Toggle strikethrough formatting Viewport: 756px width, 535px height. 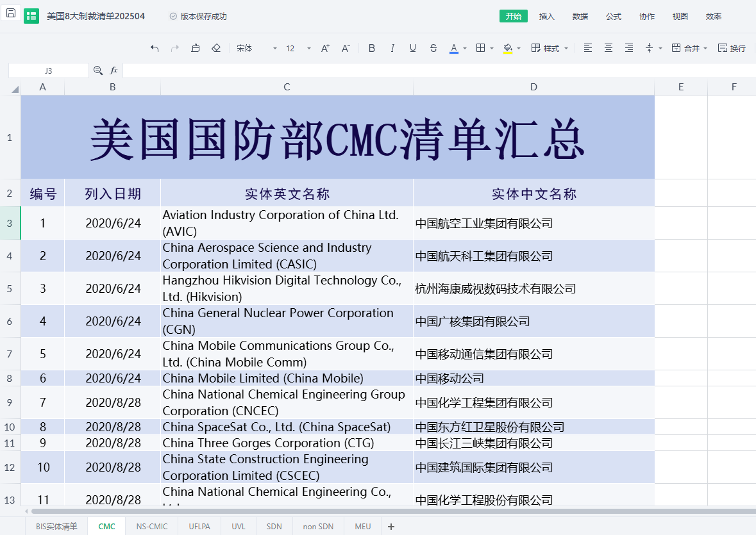point(433,48)
